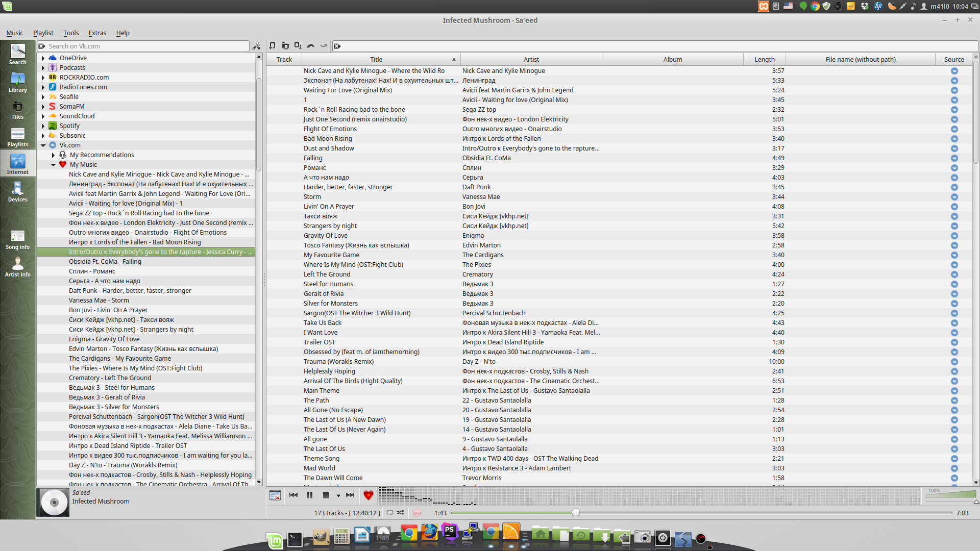
Task: Open the Help menu
Action: click(123, 33)
